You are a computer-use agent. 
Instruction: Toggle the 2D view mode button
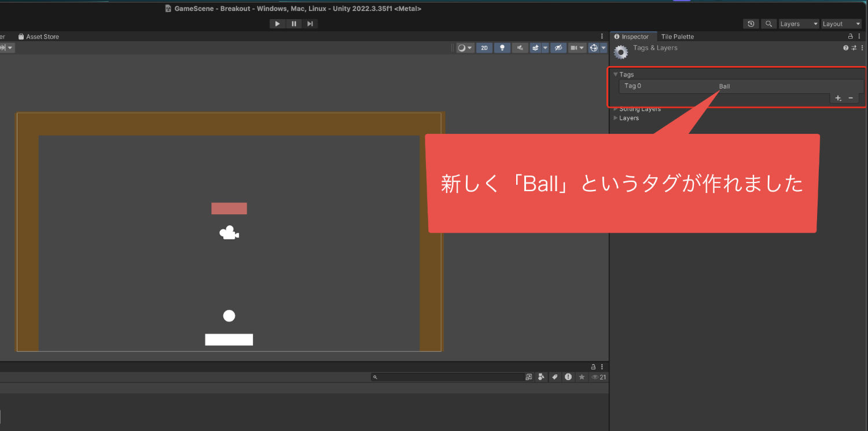(484, 48)
